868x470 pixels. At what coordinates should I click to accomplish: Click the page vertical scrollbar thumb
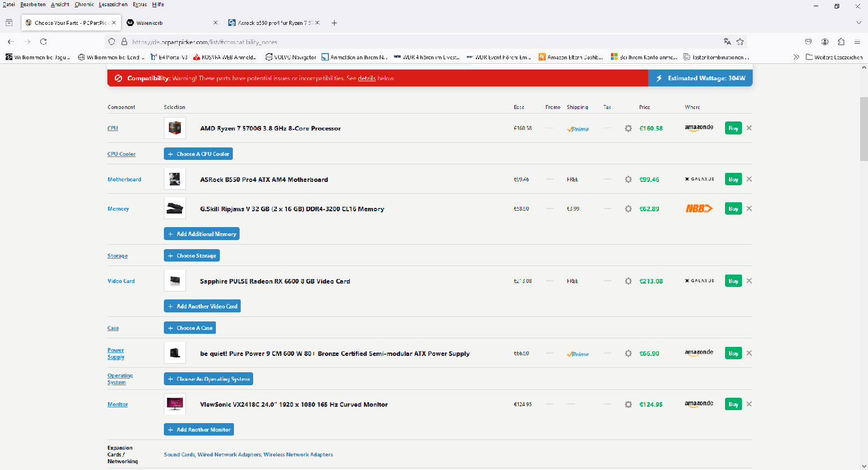point(863,129)
